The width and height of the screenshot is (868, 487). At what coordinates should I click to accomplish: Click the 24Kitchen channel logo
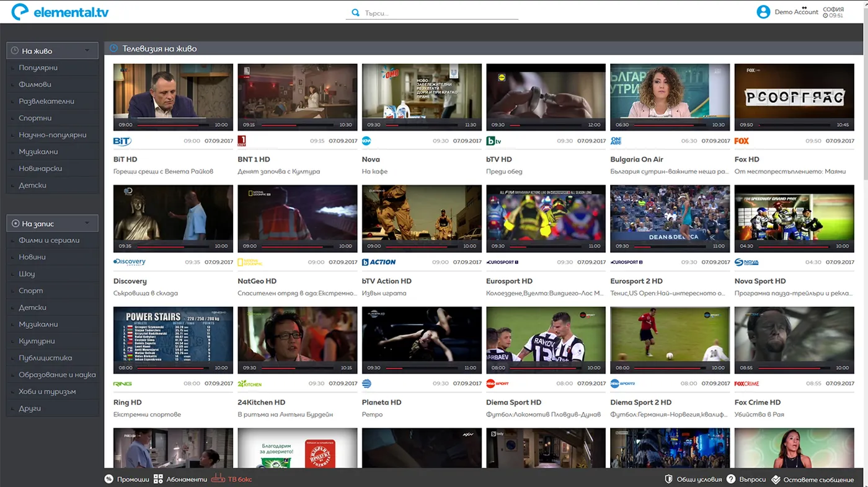tap(250, 384)
